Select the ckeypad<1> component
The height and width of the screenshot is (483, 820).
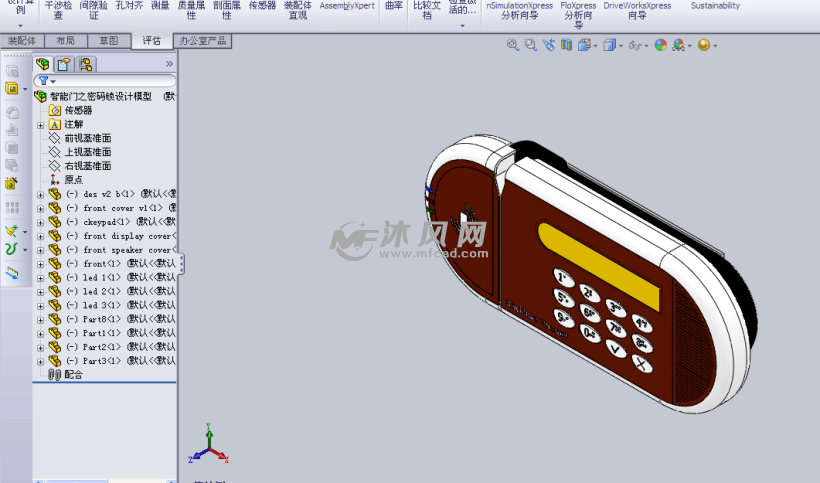coord(112,222)
